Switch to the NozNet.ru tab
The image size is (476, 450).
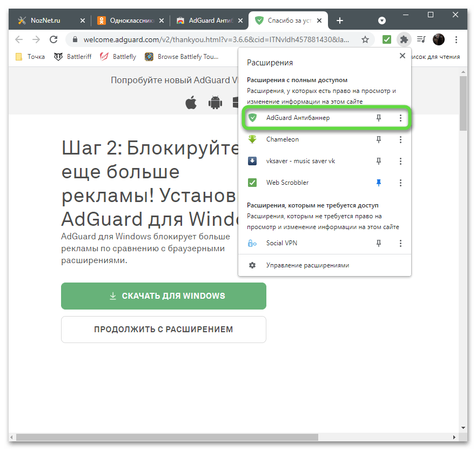click(x=49, y=21)
